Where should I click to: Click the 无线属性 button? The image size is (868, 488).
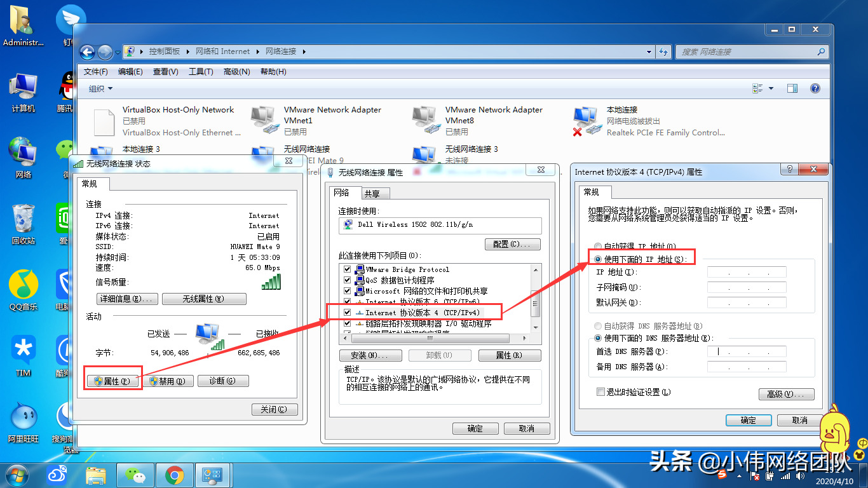203,299
